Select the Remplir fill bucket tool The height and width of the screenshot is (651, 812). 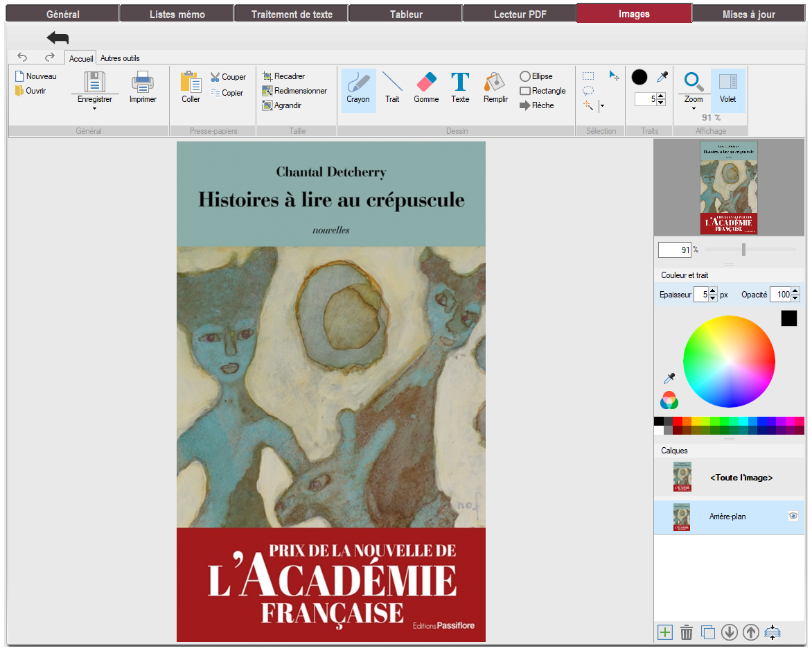pyautogui.click(x=495, y=88)
